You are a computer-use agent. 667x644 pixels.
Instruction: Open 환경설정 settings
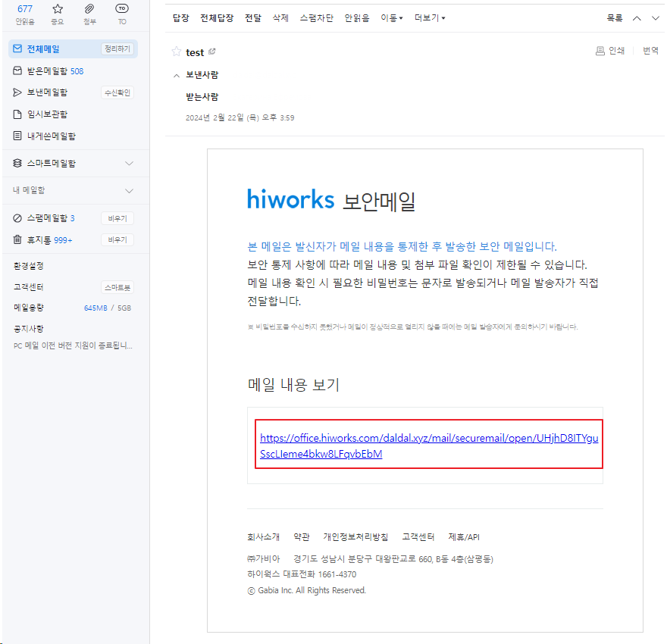point(29,266)
